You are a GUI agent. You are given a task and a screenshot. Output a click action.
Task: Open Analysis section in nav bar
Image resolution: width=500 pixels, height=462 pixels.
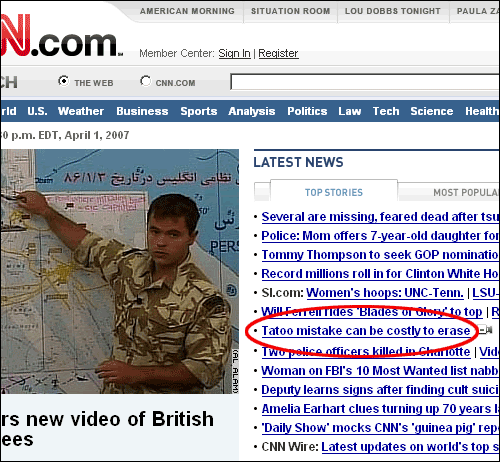[x=252, y=111]
